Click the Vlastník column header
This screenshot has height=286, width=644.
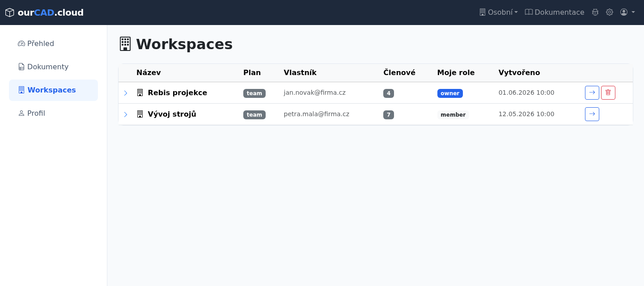[300, 72]
